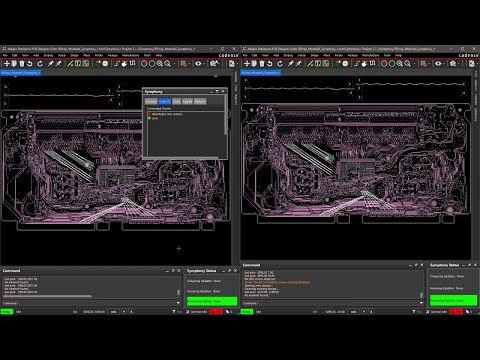Click the Slide hand icon in right toolbar

click(364, 63)
